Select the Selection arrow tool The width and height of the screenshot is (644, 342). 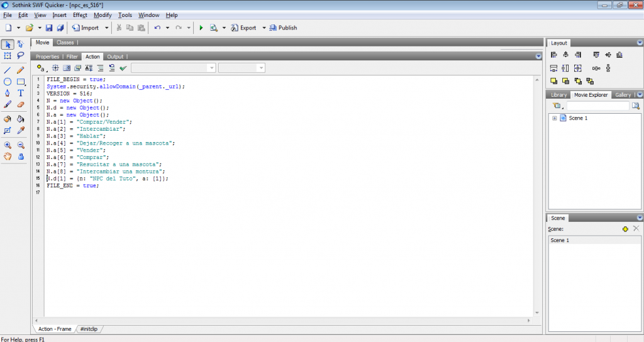click(8, 45)
